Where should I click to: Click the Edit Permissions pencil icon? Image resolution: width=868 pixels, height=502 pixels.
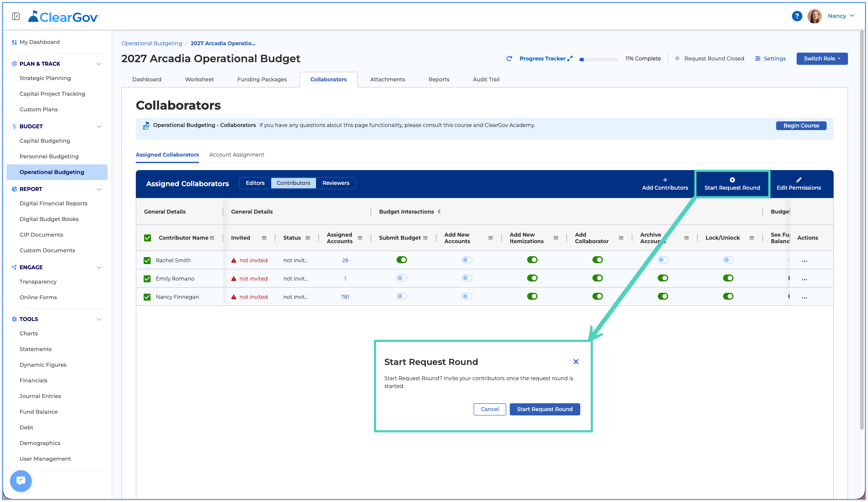pyautogui.click(x=799, y=180)
